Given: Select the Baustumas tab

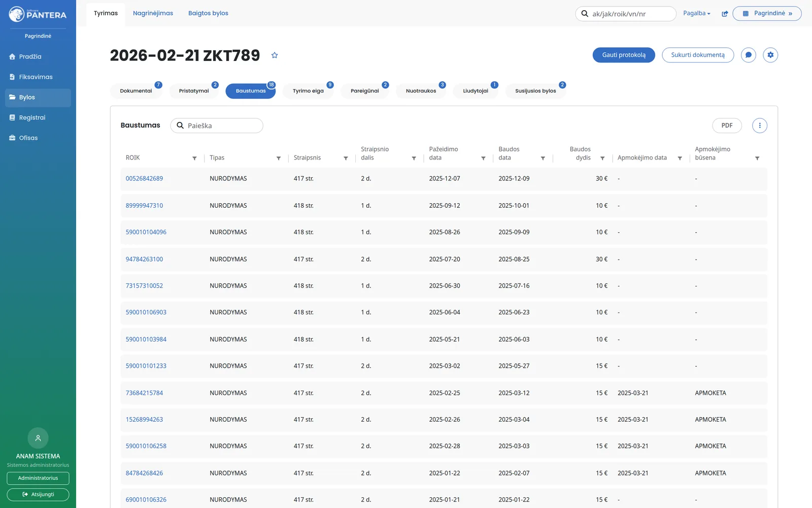Looking at the screenshot, I should pyautogui.click(x=251, y=91).
